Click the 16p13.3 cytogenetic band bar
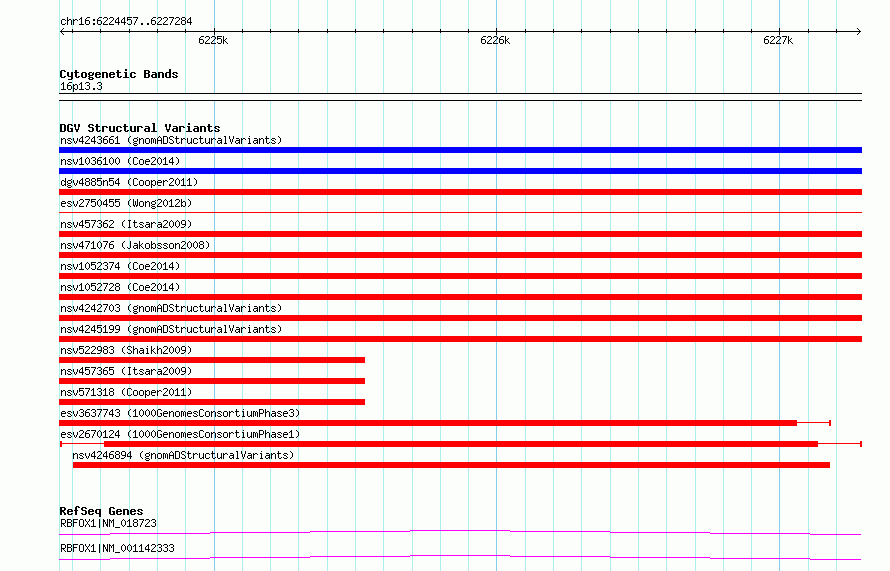 pos(460,97)
